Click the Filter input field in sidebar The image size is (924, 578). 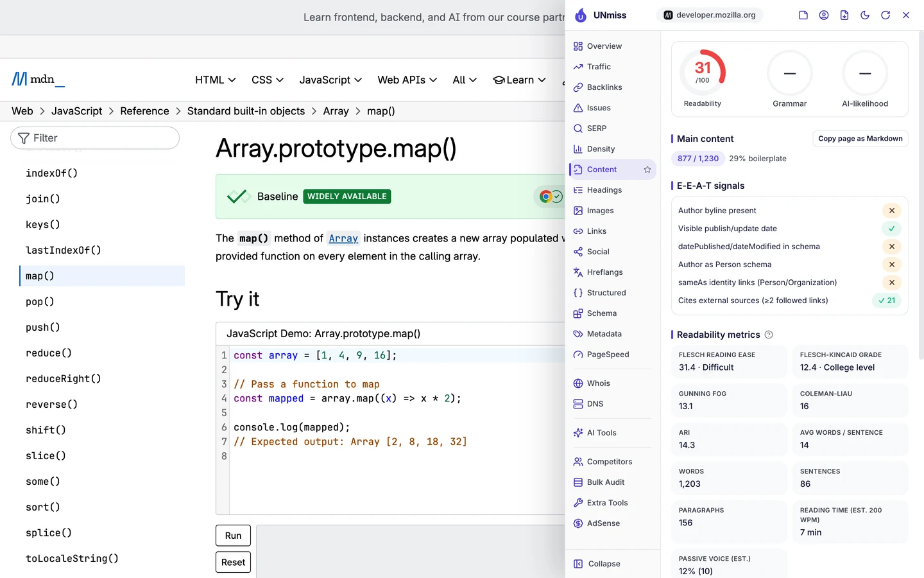(x=95, y=138)
